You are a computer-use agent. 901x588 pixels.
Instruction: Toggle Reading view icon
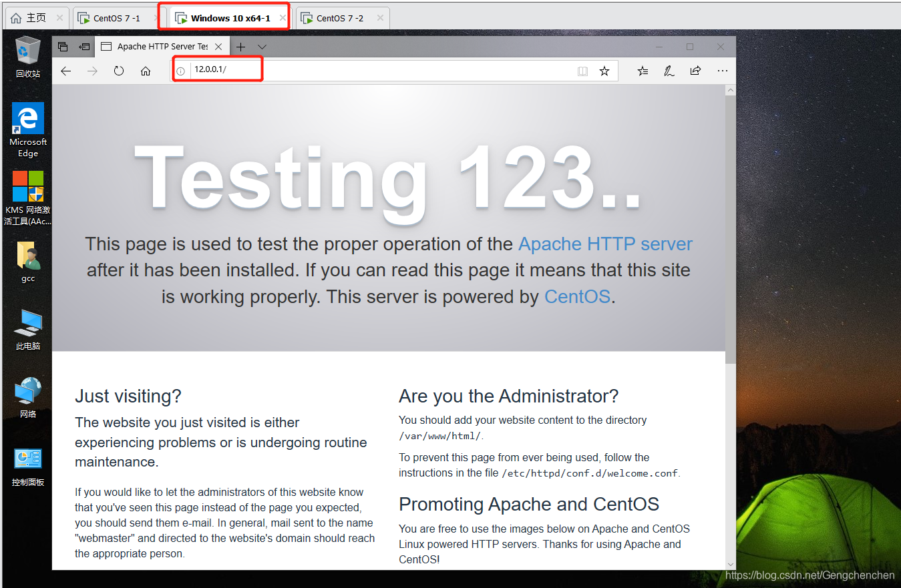[582, 71]
